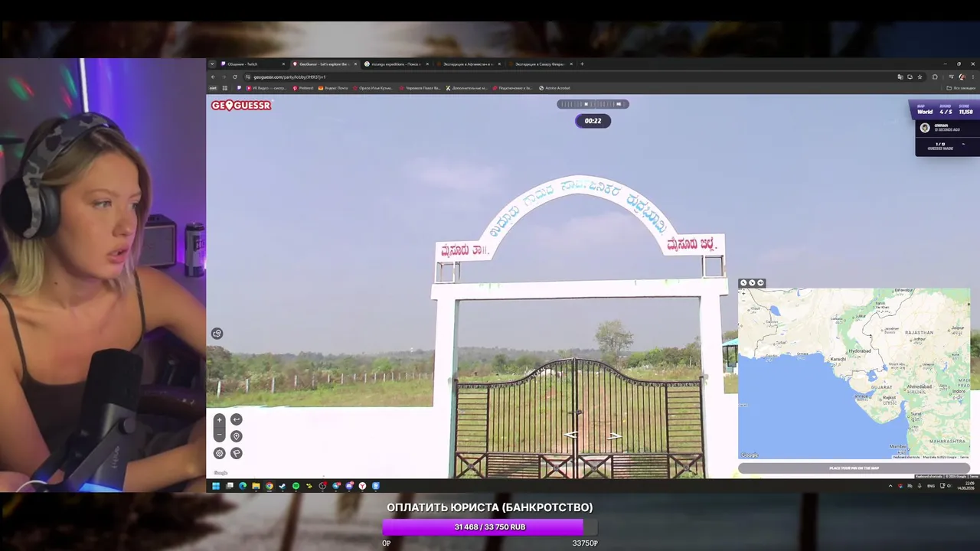Open the Pinterest bookmark

click(x=303, y=88)
